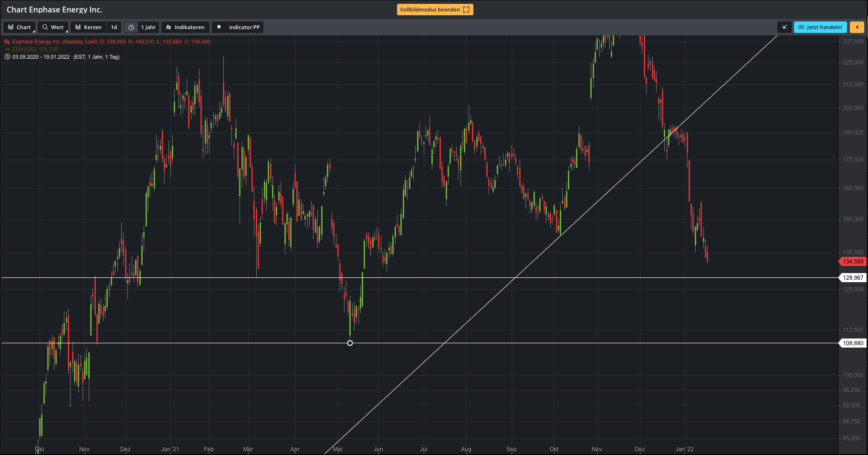Click the candlestick icon beside Enphase legend

[x=7, y=42]
